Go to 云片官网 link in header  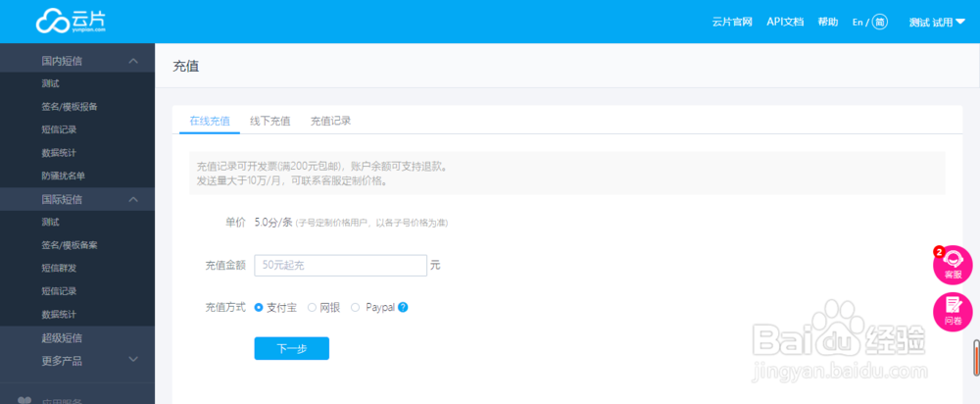pos(732,22)
